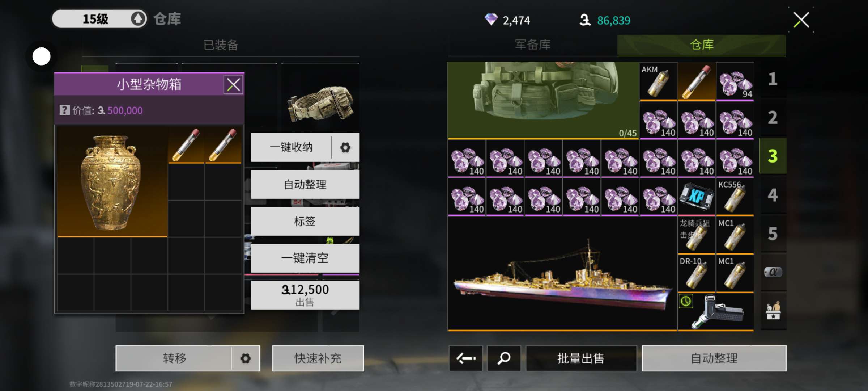
Task: Open the collectibles box page icon
Action: click(773, 311)
